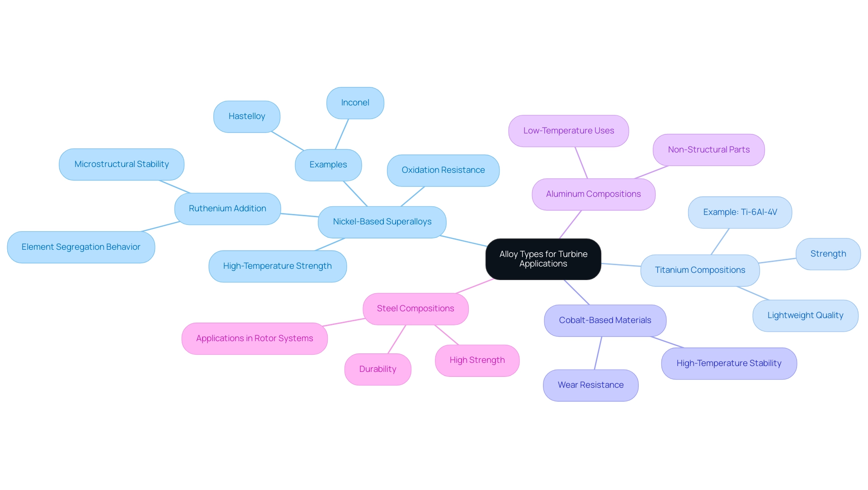The width and height of the screenshot is (868, 490).
Task: Click the Steel Compositions node
Action: [x=415, y=307]
